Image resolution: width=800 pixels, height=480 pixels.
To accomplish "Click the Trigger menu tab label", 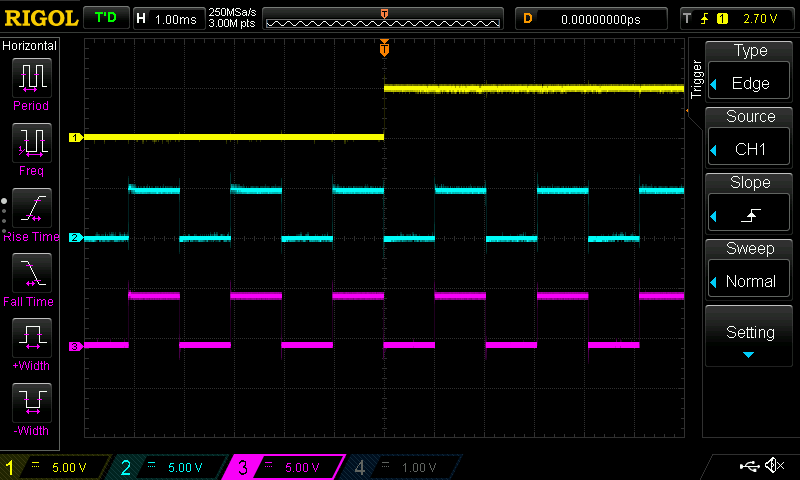I will [x=696, y=79].
